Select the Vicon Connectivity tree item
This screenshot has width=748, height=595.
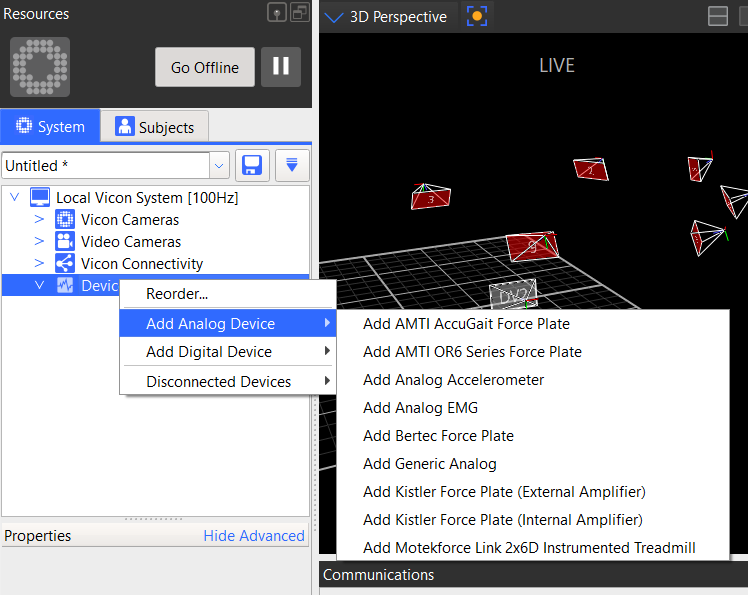[x=142, y=263]
